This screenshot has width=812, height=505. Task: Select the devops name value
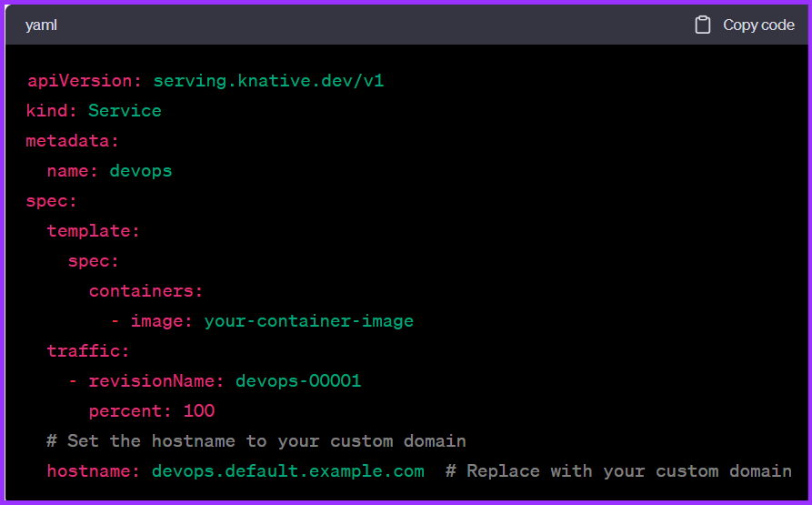141,170
